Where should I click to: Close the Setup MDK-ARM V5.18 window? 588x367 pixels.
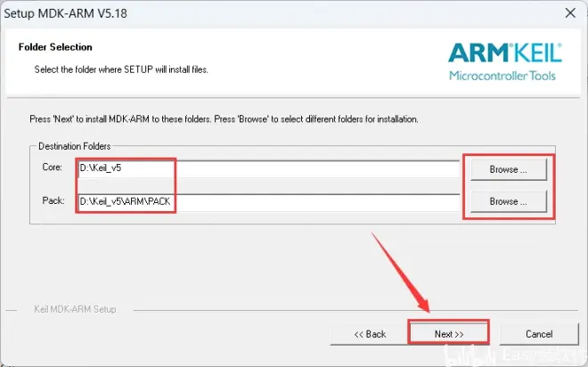[570, 13]
